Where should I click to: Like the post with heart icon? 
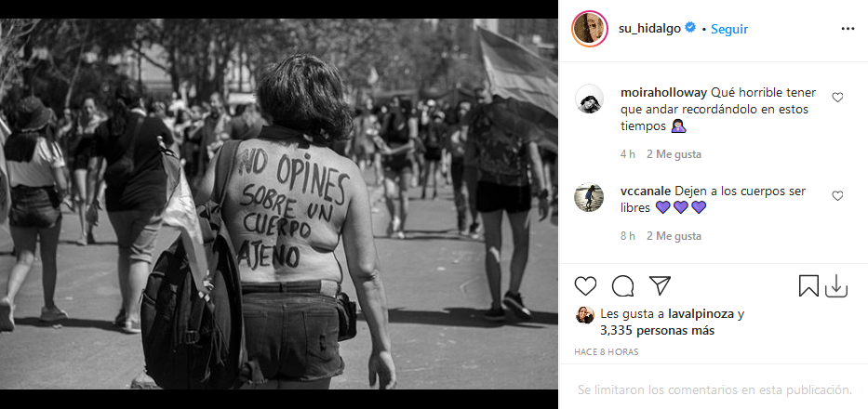pos(585,286)
